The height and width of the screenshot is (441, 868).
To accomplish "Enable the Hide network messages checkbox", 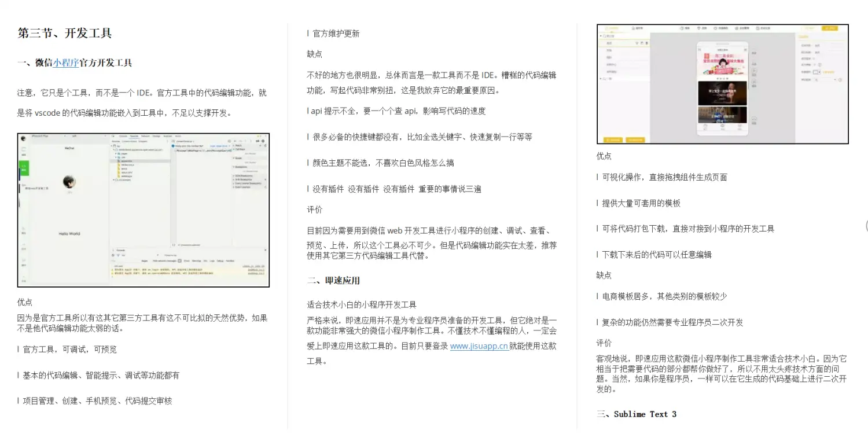I will (x=179, y=261).
